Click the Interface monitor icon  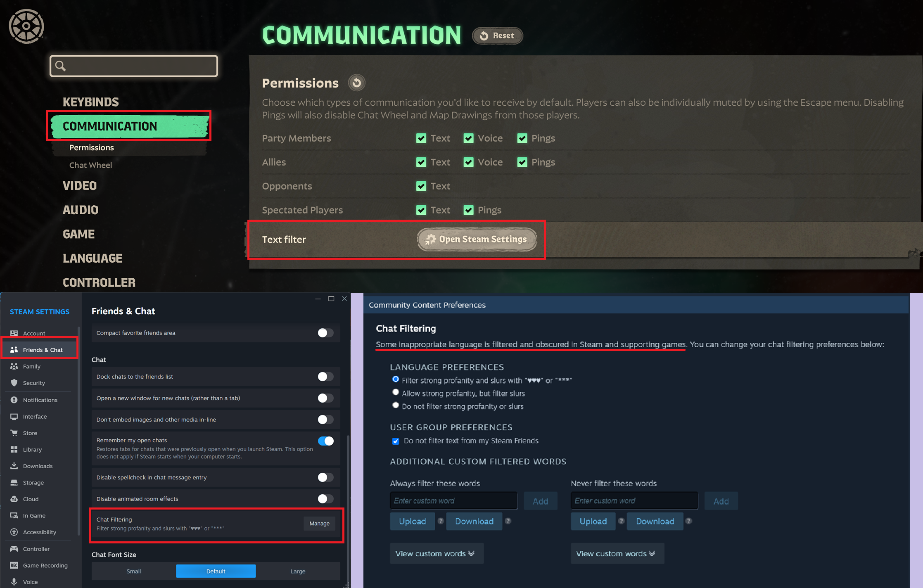pos(14,416)
